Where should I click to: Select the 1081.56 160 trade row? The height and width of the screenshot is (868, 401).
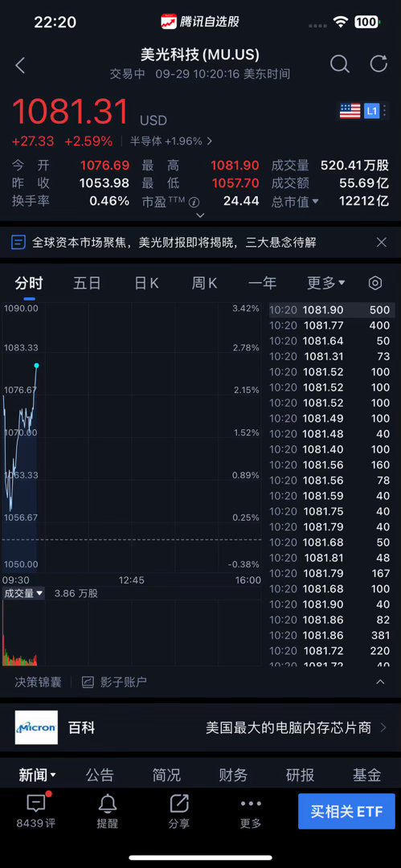tap(333, 465)
